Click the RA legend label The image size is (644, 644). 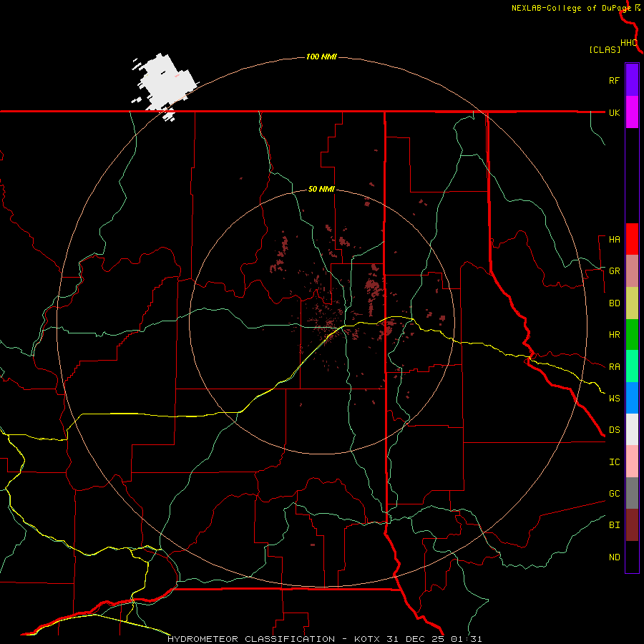tap(614, 367)
